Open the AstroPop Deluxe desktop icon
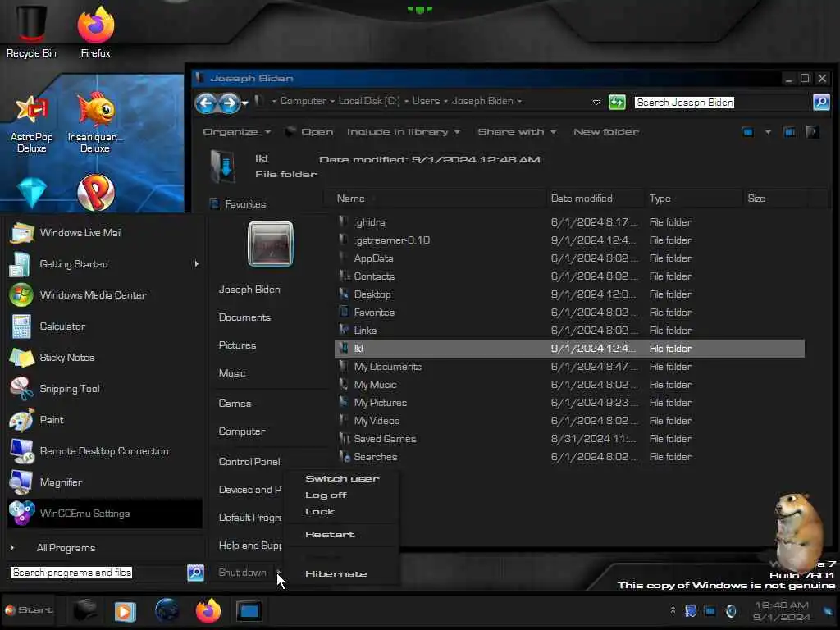Image resolution: width=840 pixels, height=630 pixels. (x=32, y=123)
